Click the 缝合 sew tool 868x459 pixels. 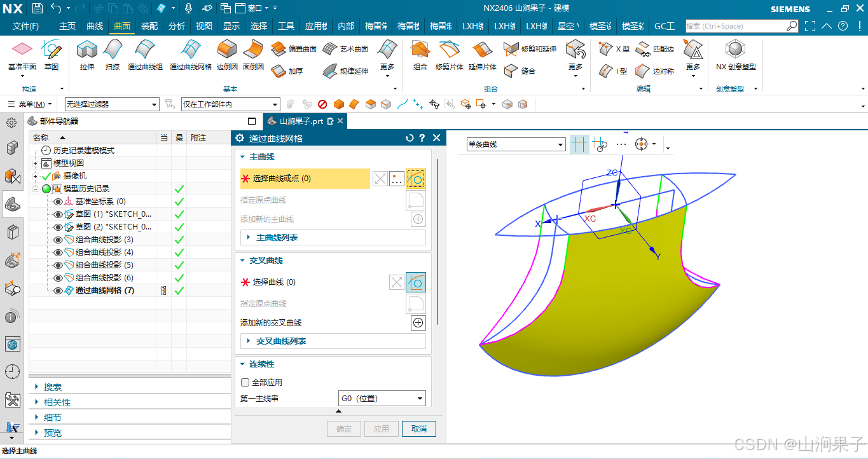[x=520, y=71]
